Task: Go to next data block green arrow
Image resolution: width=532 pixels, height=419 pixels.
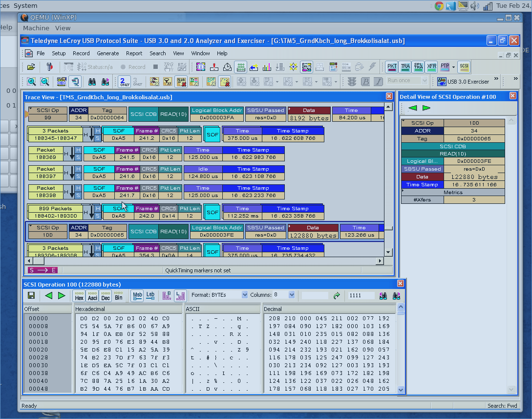Action: pyautogui.click(x=62, y=295)
